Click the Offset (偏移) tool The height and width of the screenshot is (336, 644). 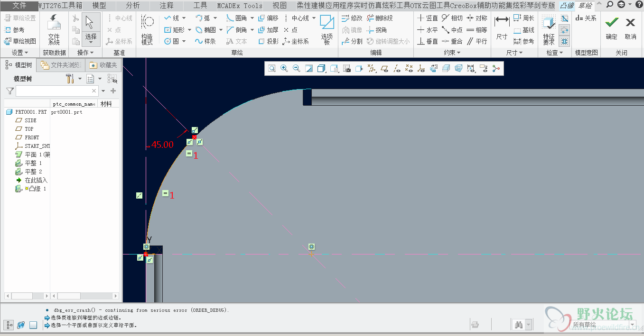[x=269, y=18]
